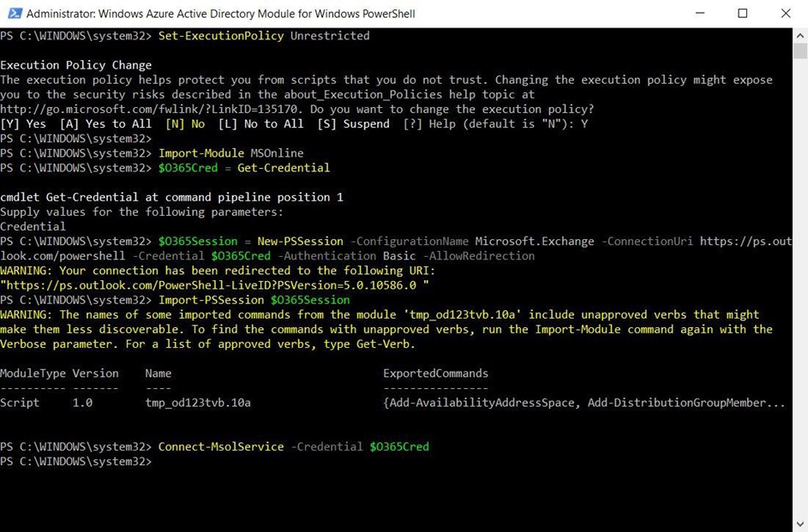This screenshot has width=808, height=532.
Task: Click the tmp_od123tvb.10a module name in table
Action: [198, 403]
